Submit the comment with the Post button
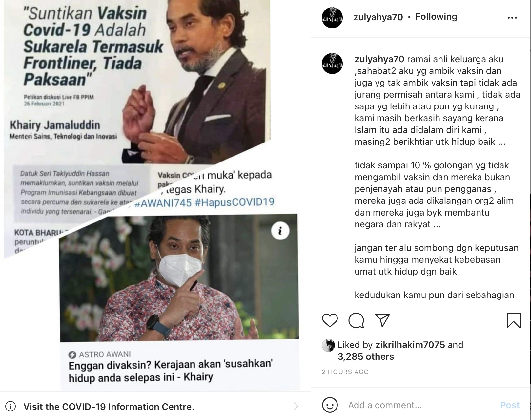 click(x=510, y=405)
